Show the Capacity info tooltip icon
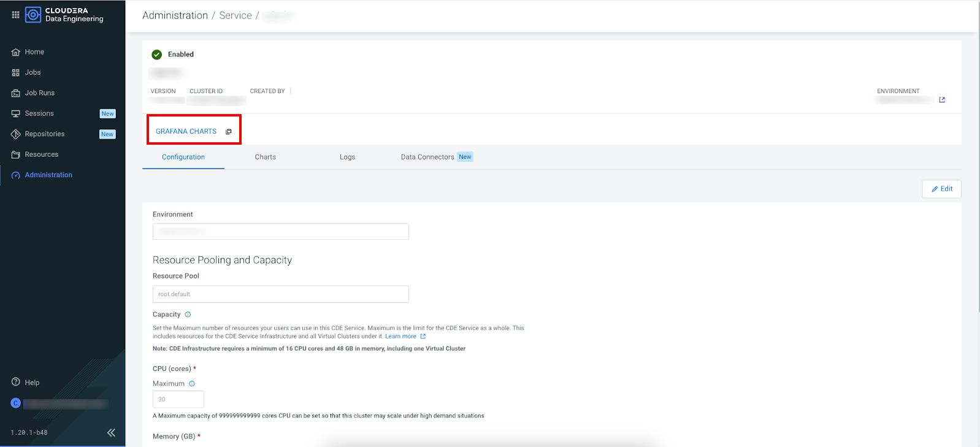Screen dimensions: 980x447 188,315
